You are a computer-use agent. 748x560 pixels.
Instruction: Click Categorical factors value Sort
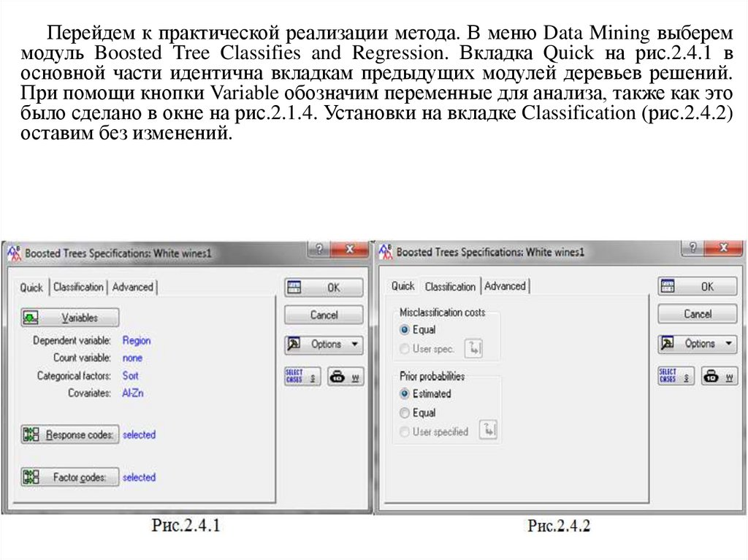[130, 375]
